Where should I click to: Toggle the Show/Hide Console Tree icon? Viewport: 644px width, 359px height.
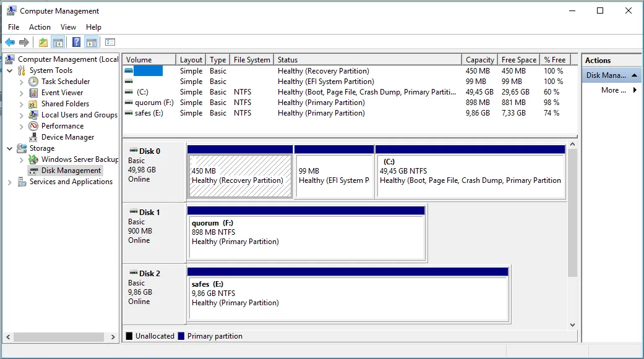tap(58, 43)
